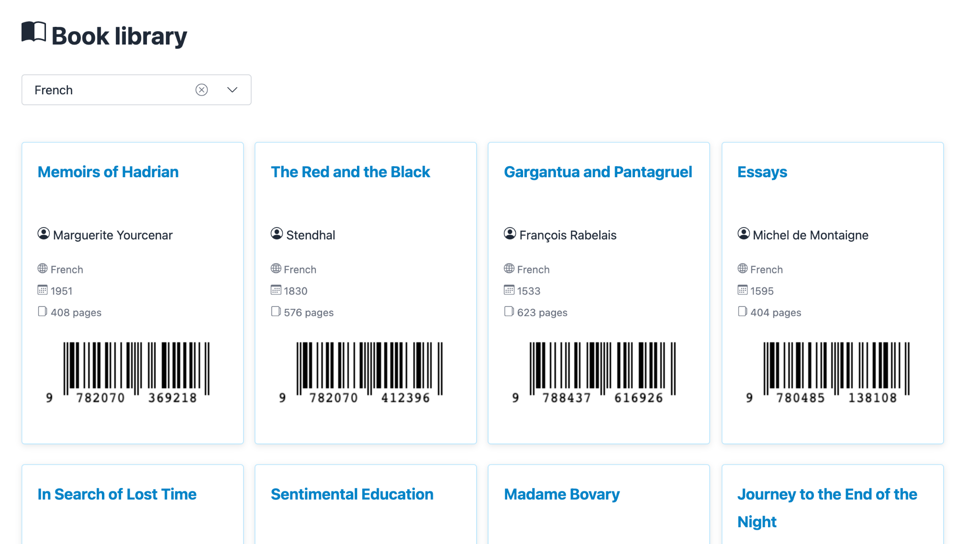980x544 pixels.
Task: Click author icon beside Michel de Montaigne
Action: (743, 234)
